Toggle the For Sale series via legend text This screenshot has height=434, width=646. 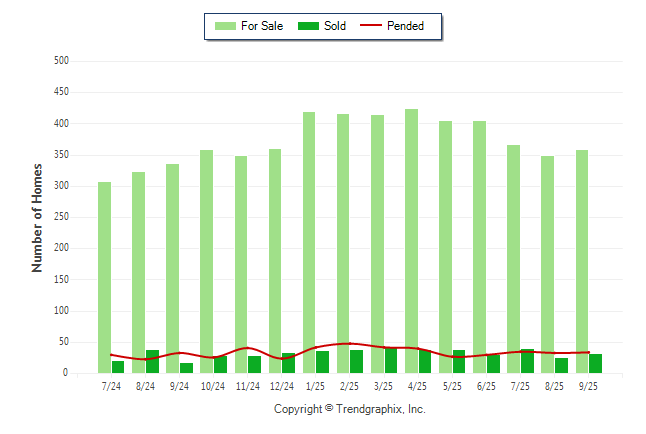tap(263, 26)
